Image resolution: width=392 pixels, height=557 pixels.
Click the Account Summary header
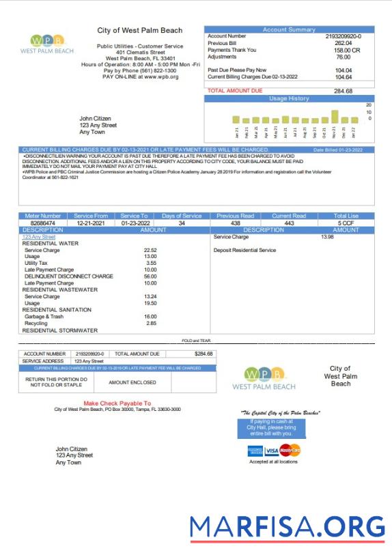[x=289, y=29]
